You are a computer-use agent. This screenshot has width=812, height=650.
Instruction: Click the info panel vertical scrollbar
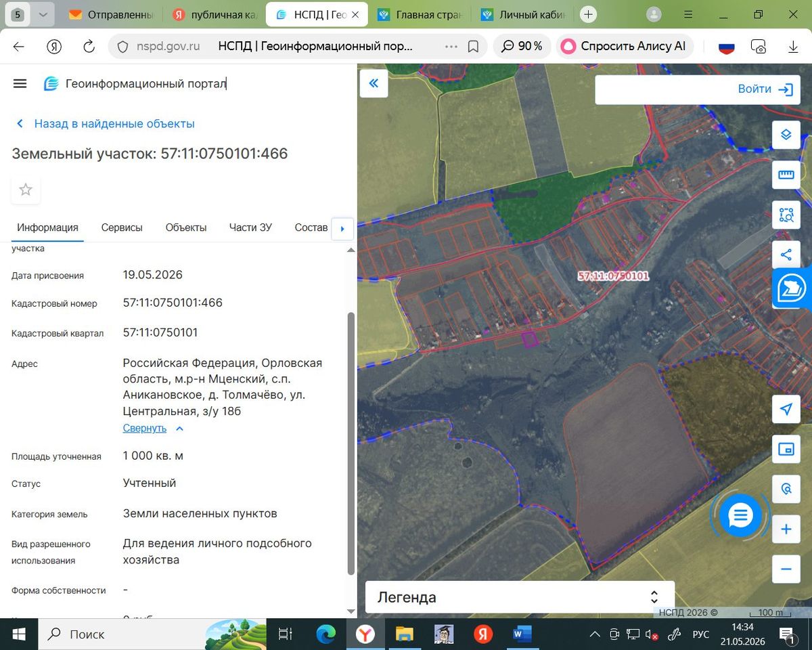click(351, 443)
